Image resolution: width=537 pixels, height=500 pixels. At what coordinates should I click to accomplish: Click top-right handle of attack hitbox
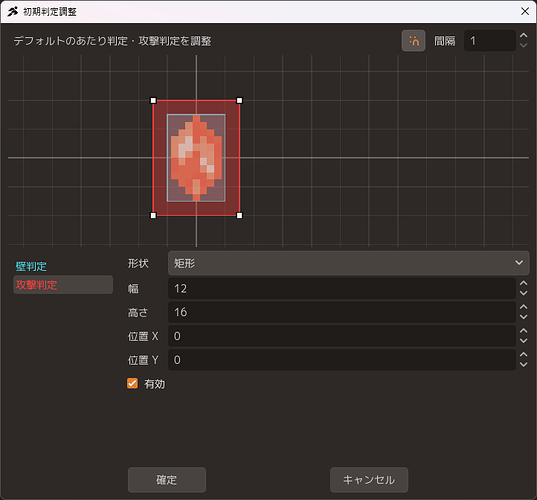pos(239,100)
